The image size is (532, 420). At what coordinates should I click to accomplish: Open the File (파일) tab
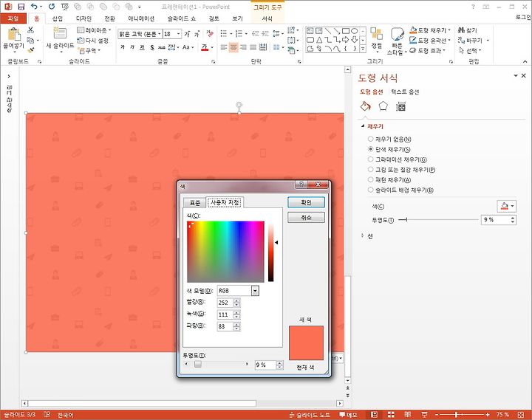click(13, 18)
